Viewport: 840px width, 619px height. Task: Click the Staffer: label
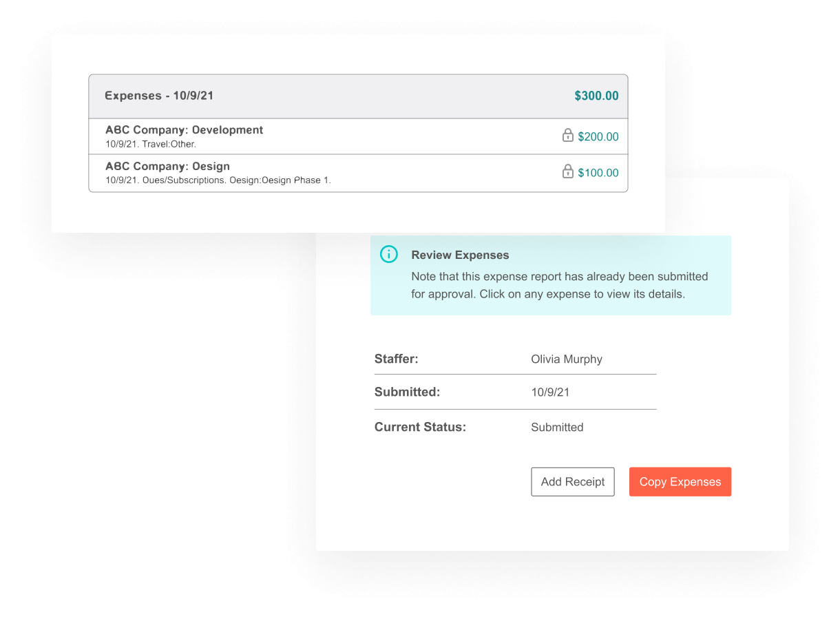[x=397, y=359]
